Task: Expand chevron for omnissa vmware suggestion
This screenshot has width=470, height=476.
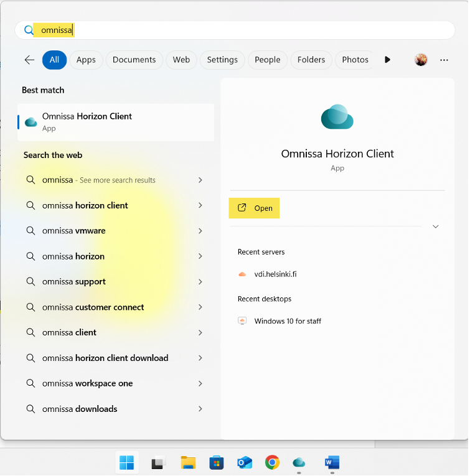Action: [x=200, y=231]
